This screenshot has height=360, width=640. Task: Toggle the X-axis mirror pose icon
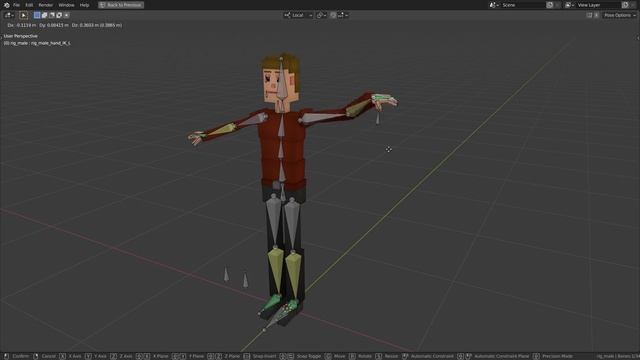pyautogui.click(x=589, y=15)
